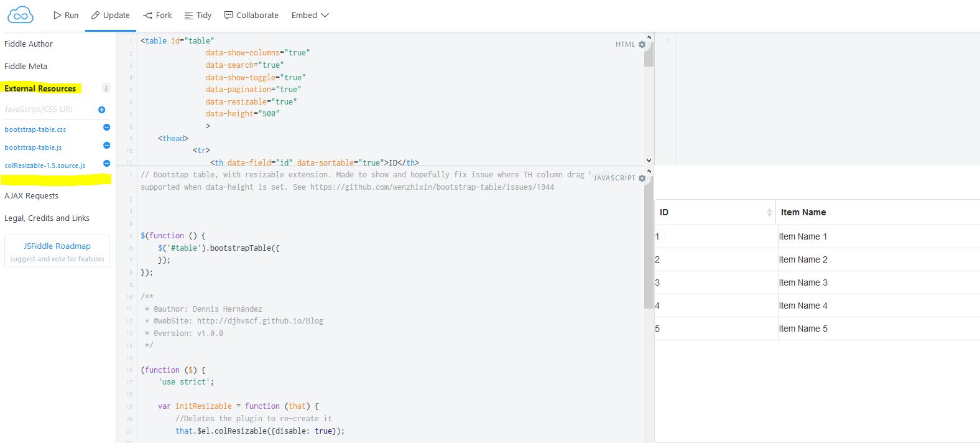Click the var initResizable code line
This screenshot has height=443, width=980.
click(x=238, y=406)
